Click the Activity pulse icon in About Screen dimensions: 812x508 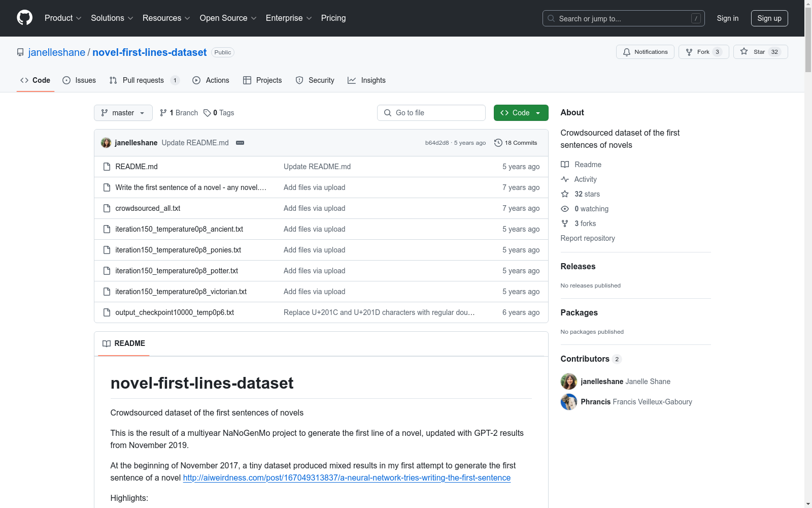pyautogui.click(x=565, y=179)
